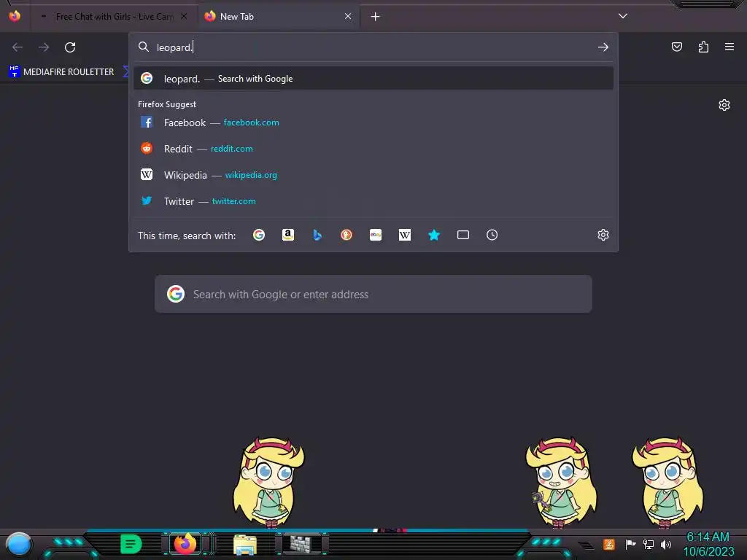Submit the URL bar with the go arrow
The height and width of the screenshot is (560, 747).
[x=603, y=47]
